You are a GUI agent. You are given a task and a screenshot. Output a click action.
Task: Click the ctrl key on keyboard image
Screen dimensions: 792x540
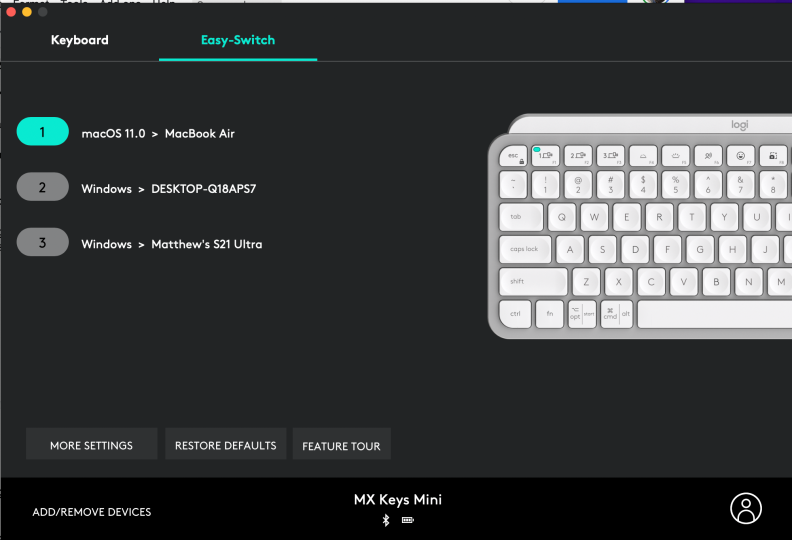515,314
